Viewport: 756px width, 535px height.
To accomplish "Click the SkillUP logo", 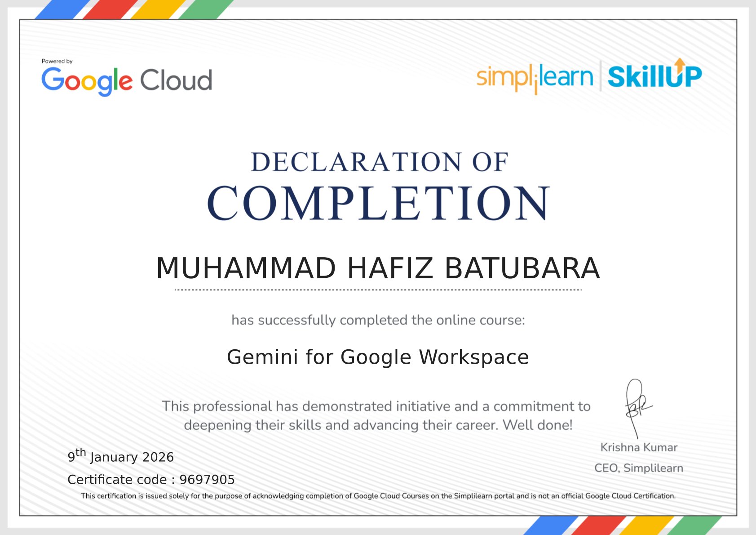I will 654,74.
